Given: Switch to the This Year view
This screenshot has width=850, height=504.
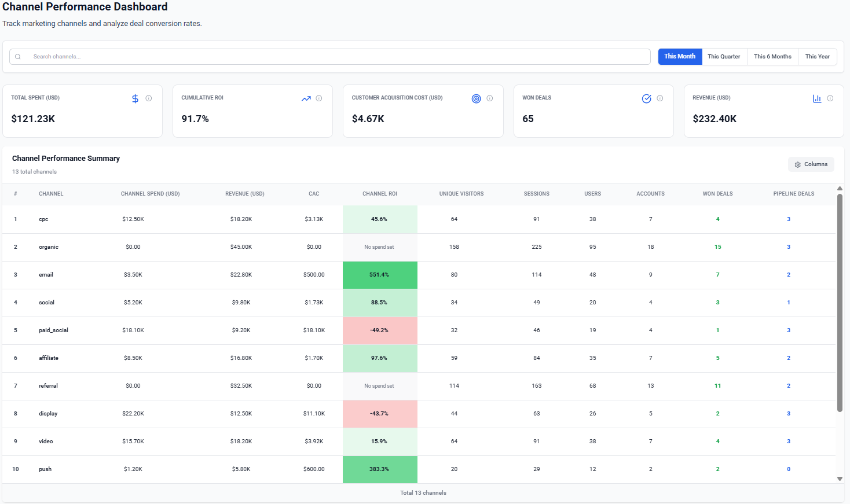Looking at the screenshot, I should point(817,56).
